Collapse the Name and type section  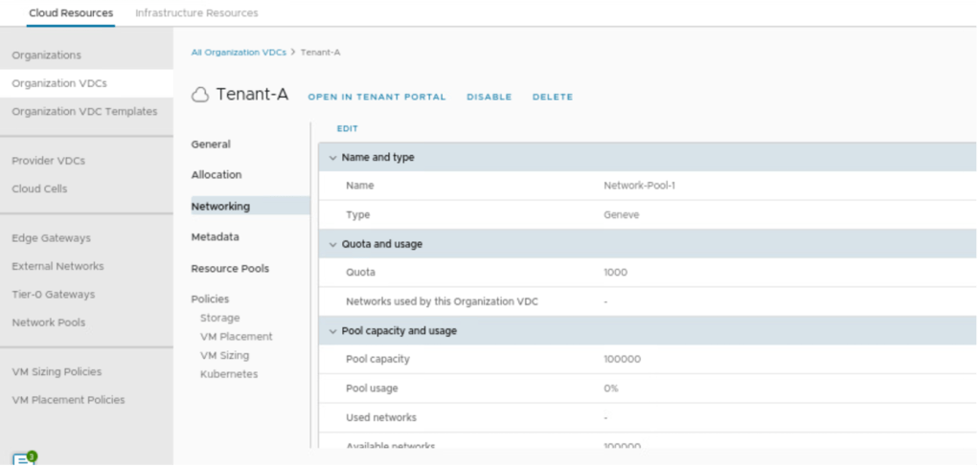332,157
